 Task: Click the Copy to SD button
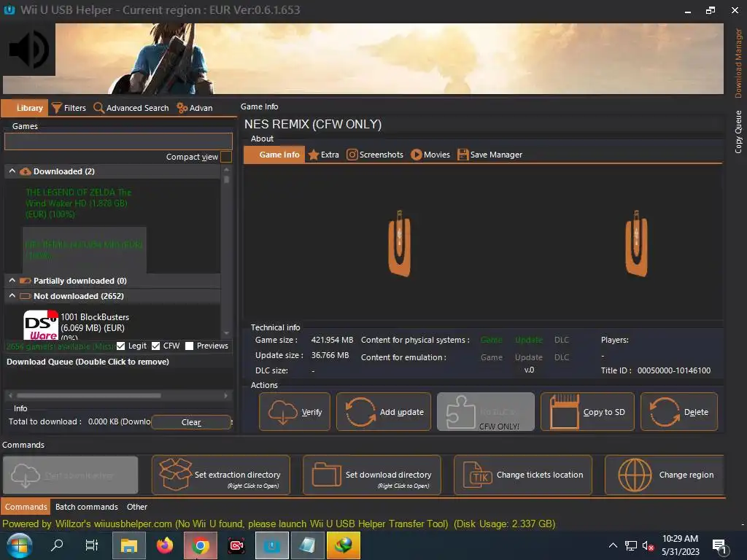(x=587, y=412)
